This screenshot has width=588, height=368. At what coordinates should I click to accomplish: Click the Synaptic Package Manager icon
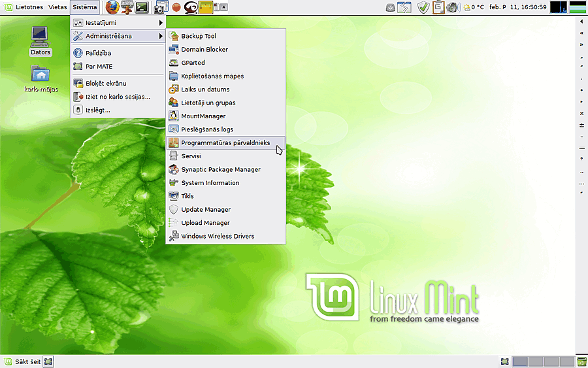click(174, 169)
